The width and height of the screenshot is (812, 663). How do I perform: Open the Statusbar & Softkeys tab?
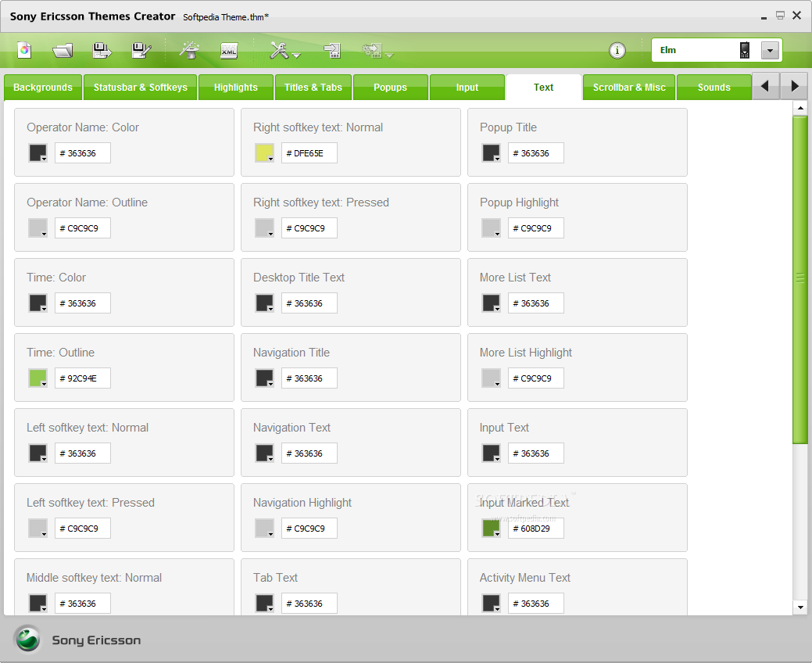141,87
